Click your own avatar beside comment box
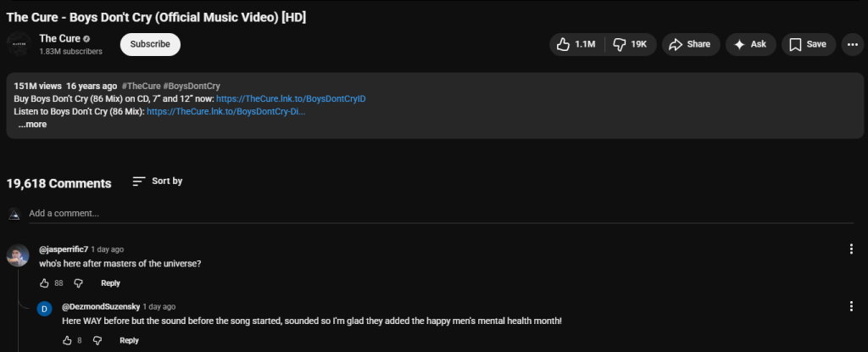The image size is (868, 352). click(14, 214)
